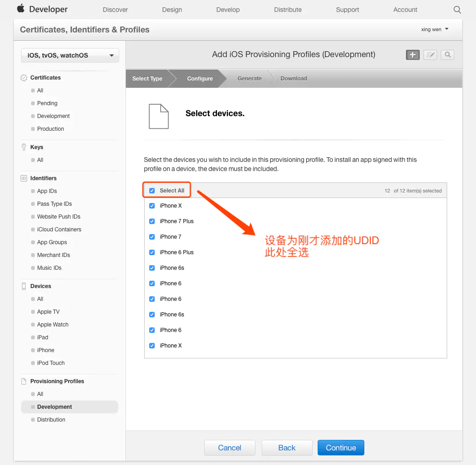
Task: Open App Groups
Action: (x=52, y=242)
